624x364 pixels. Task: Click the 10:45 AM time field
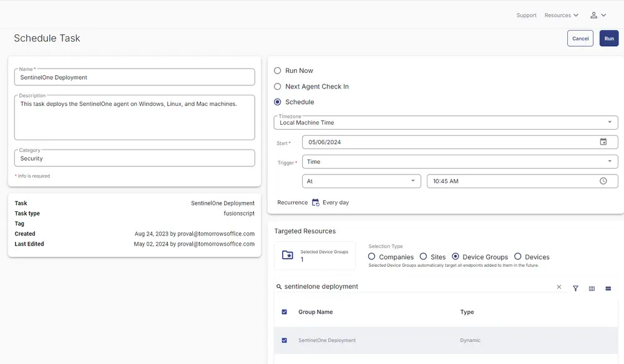522,181
